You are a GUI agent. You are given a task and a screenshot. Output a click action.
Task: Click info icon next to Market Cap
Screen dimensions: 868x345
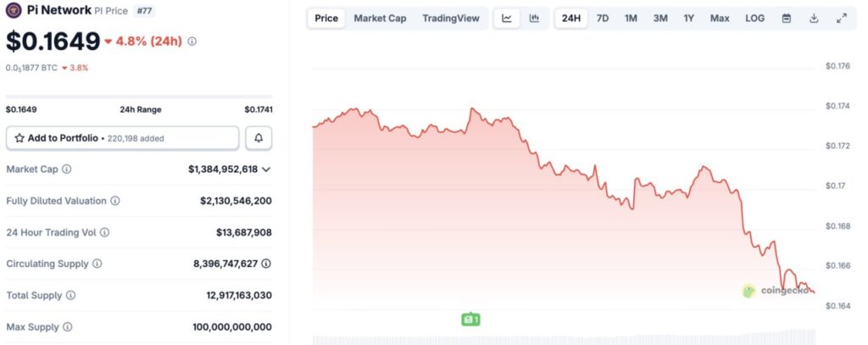(67, 170)
